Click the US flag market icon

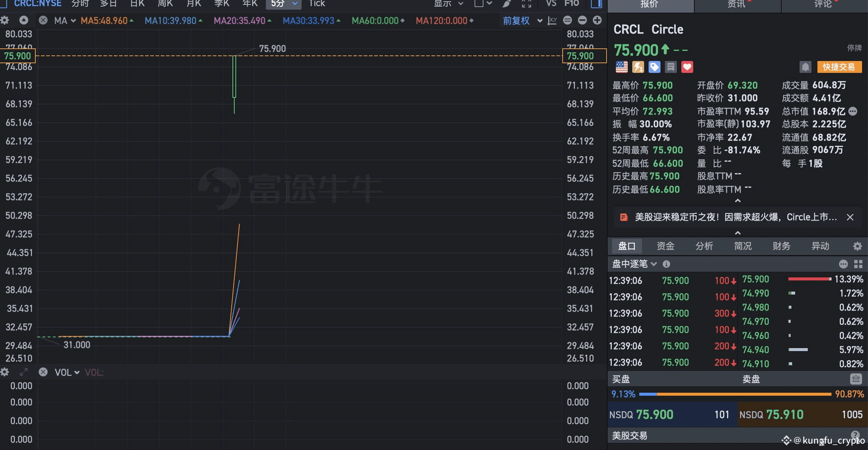click(x=622, y=67)
